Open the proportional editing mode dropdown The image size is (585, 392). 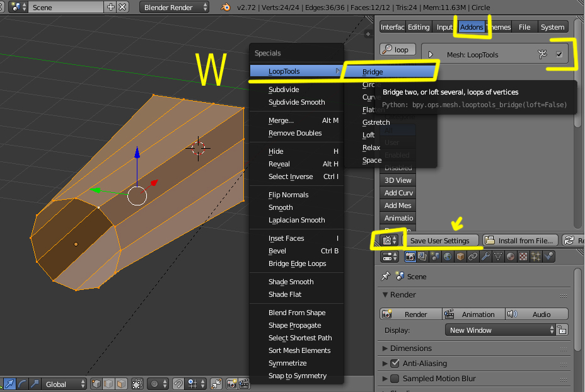click(158, 384)
